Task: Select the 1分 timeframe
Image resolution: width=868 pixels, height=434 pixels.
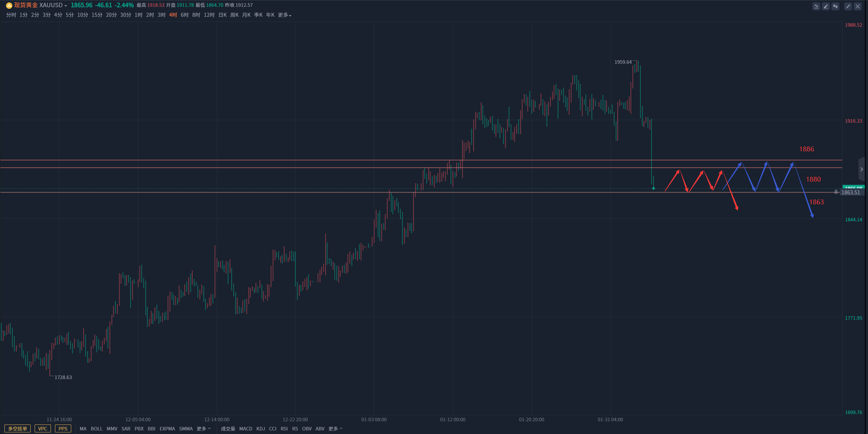Action: 24,15
